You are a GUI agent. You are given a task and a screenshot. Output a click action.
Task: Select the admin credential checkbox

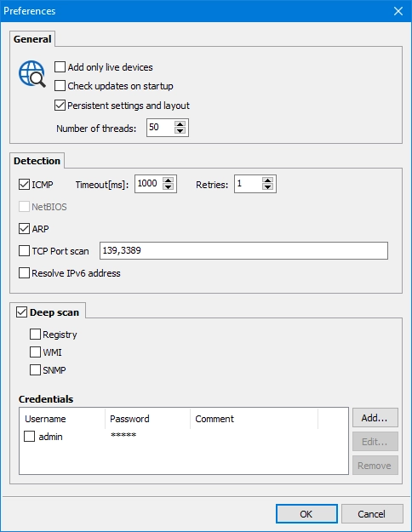[30, 437]
